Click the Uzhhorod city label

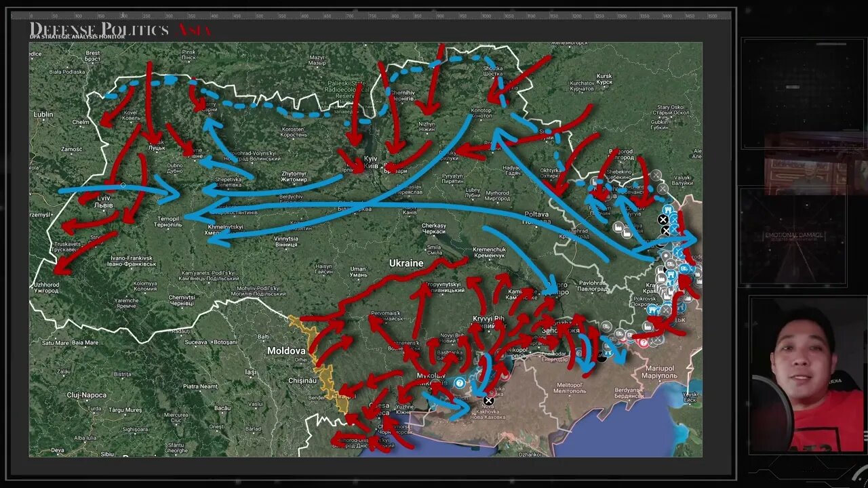[x=47, y=287]
